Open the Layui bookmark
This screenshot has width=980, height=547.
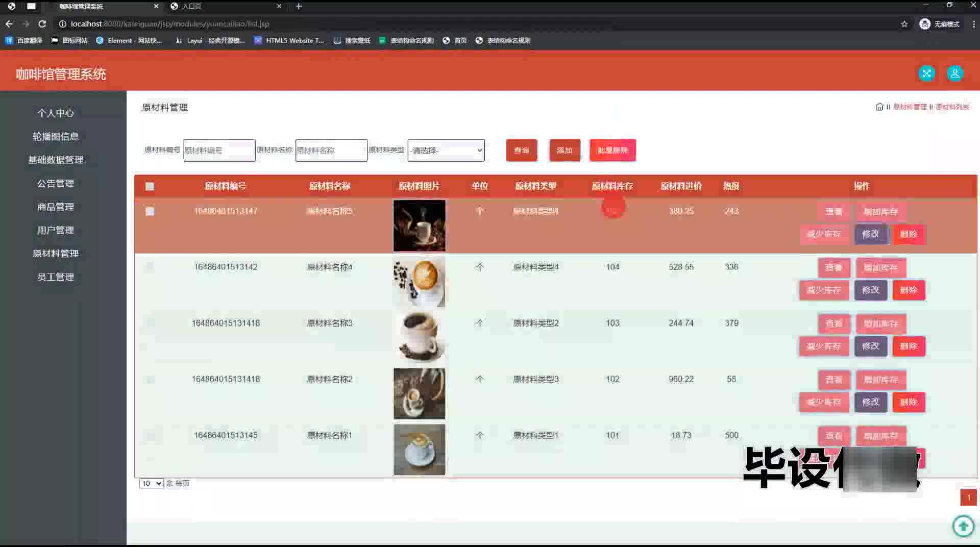210,40
